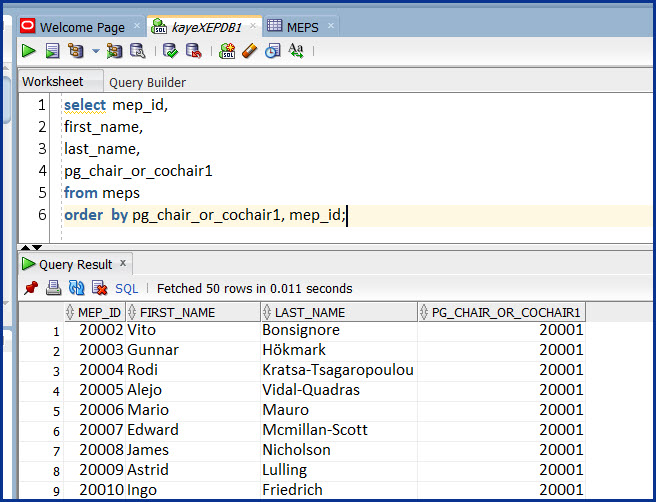The width and height of the screenshot is (656, 502).
Task: Click the Print icon in Query Result
Action: (54, 288)
